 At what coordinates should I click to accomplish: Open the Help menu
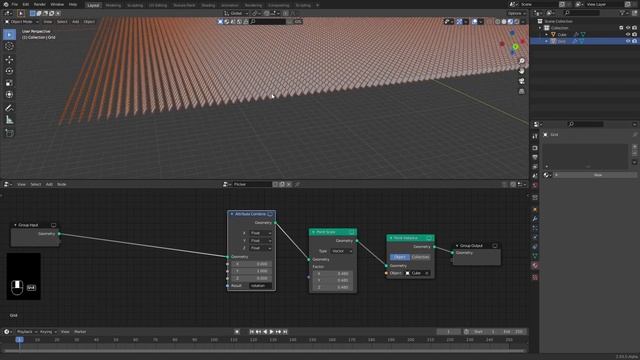click(73, 4)
